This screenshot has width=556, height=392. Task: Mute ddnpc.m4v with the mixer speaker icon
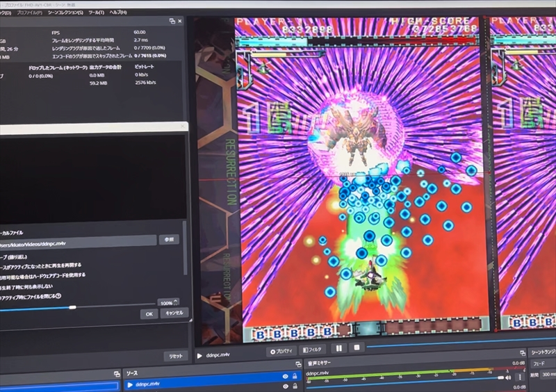(508, 378)
